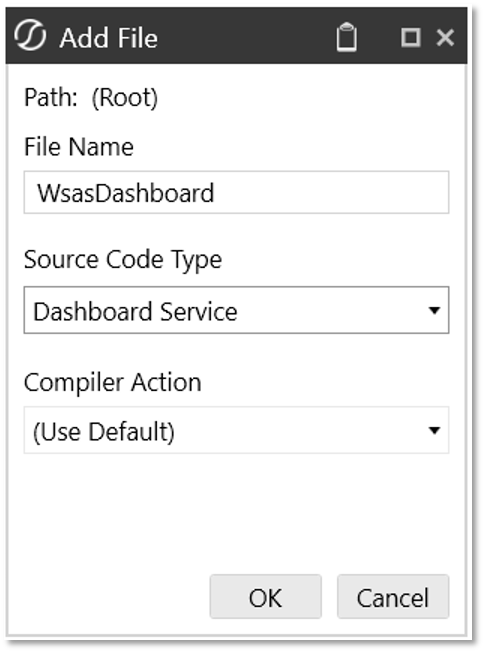
Task: Click the Path label
Action: (51, 98)
